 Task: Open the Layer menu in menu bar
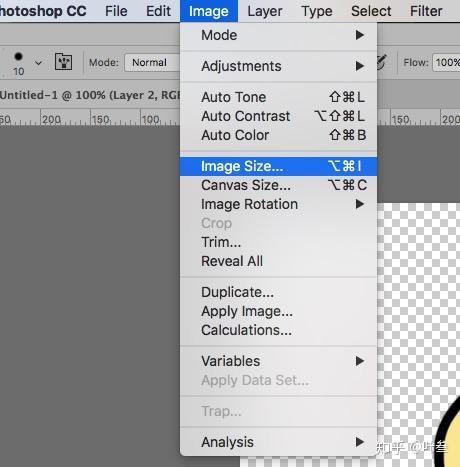(x=265, y=11)
